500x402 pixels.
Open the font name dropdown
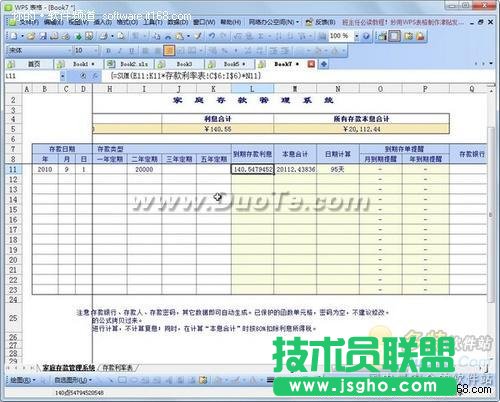coord(69,51)
